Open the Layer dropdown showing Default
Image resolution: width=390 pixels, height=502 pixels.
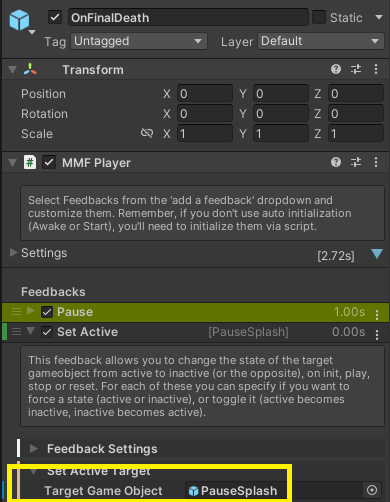pos(321,41)
